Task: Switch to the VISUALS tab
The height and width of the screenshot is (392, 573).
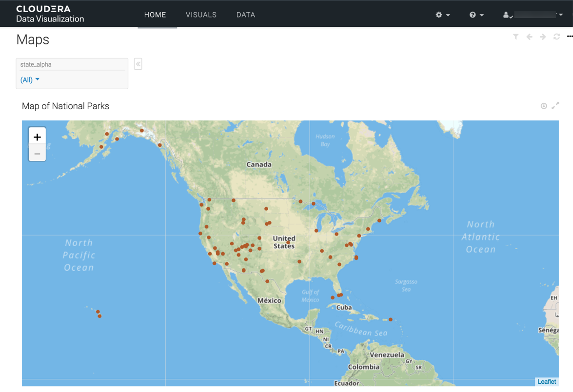Action: click(x=201, y=15)
